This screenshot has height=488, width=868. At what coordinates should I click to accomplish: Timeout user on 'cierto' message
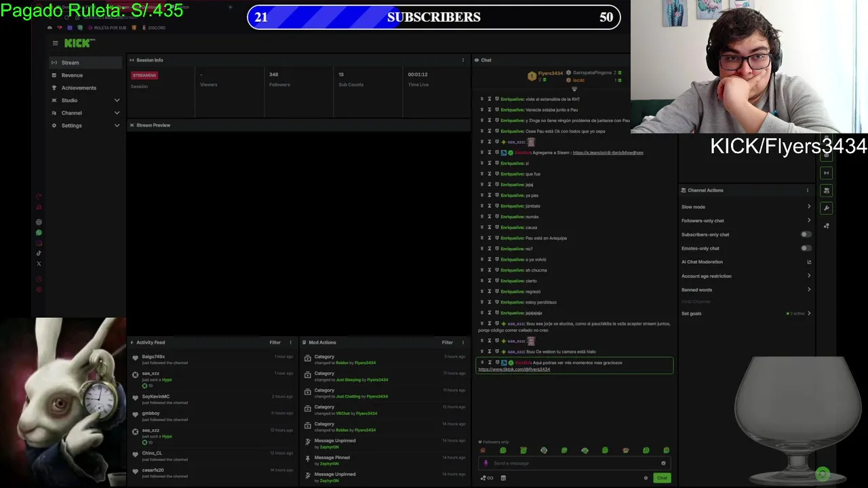pos(489,281)
